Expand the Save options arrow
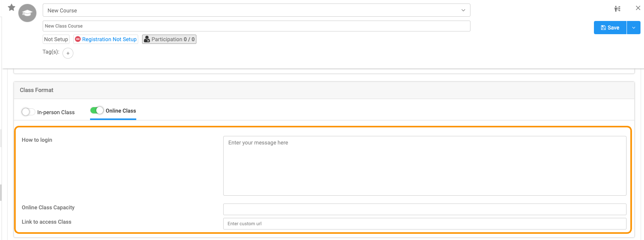 coord(634,28)
